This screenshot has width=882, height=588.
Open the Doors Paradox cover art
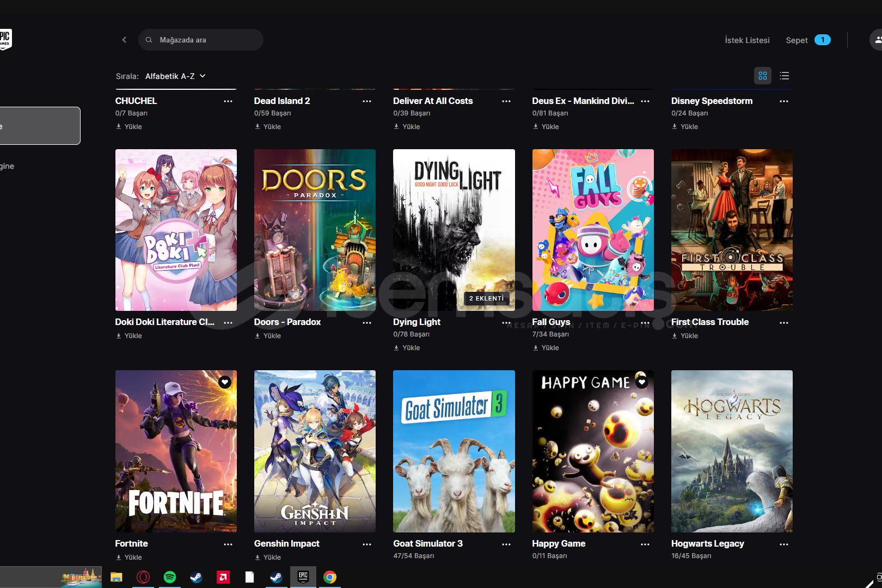click(315, 230)
